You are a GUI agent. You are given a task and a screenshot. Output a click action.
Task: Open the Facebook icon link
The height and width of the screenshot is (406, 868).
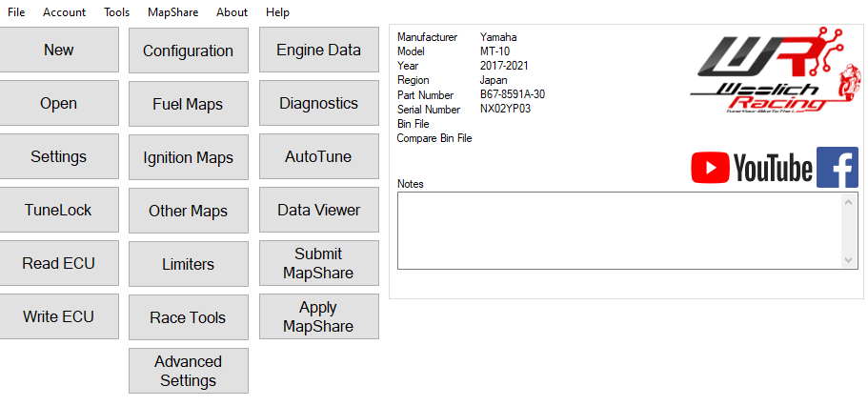837,168
